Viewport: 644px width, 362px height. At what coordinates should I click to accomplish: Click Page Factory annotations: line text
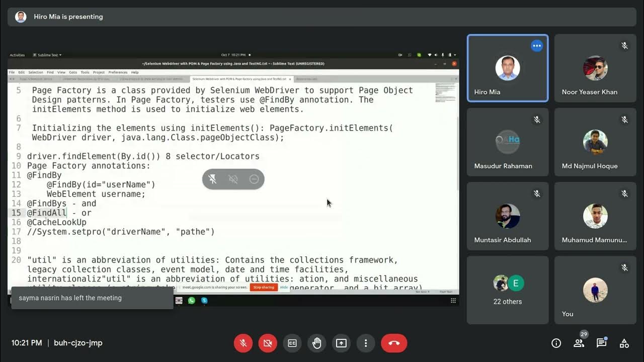point(89,165)
